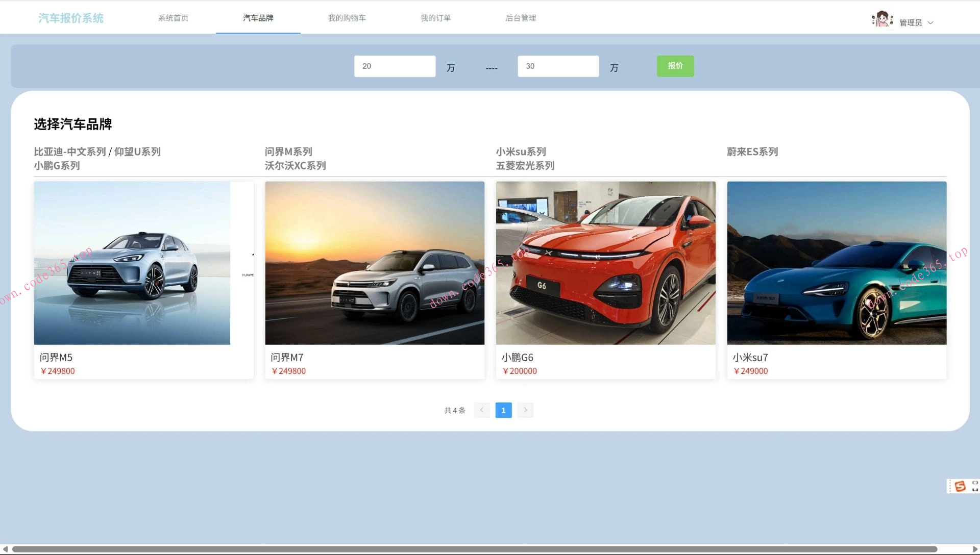The width and height of the screenshot is (980, 555).
Task: Open the 我的订单 tab
Action: click(435, 18)
